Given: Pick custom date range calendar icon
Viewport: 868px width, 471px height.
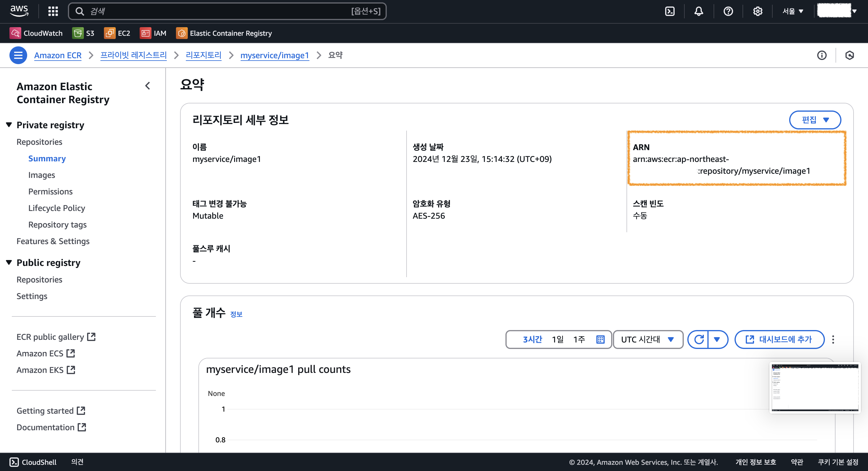Looking at the screenshot, I should (600, 339).
